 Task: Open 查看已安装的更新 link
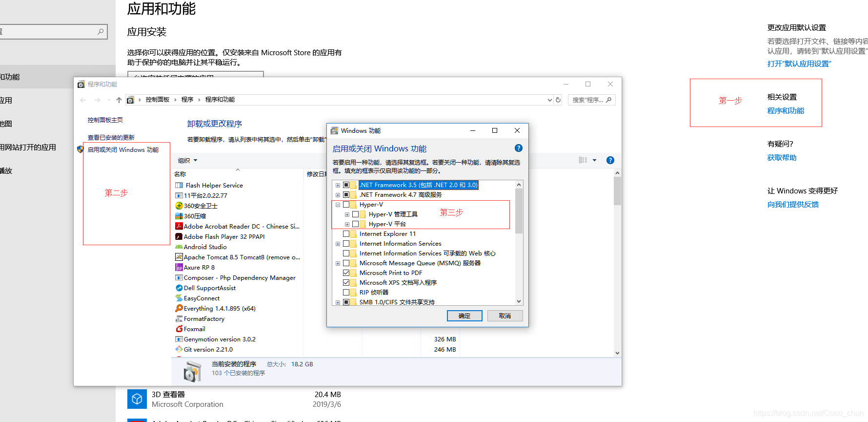point(111,138)
